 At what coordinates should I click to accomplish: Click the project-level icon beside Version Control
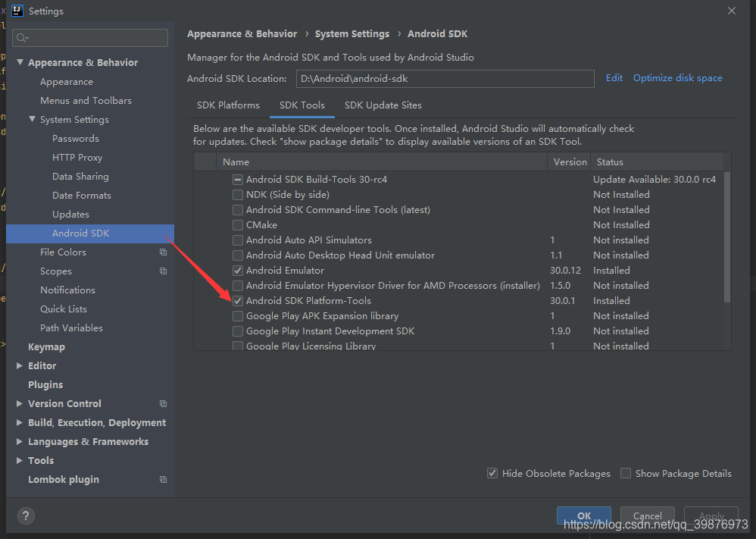pos(164,403)
